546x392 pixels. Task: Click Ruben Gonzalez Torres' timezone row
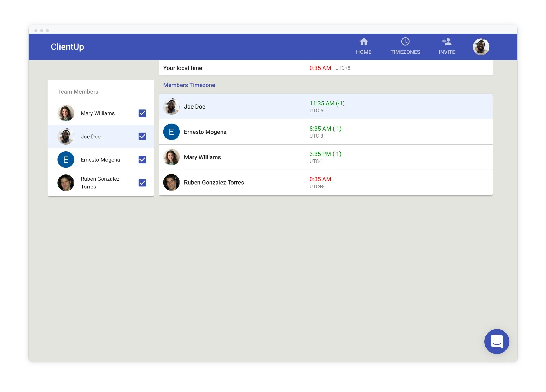coord(326,182)
